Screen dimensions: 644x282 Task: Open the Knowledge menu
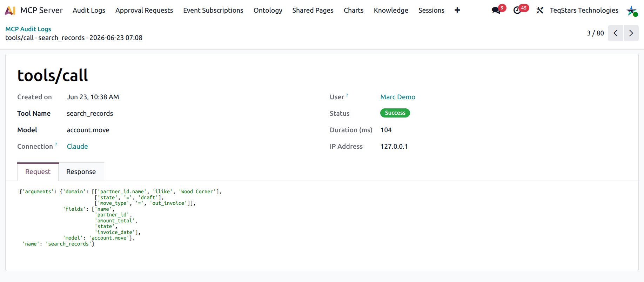click(391, 10)
